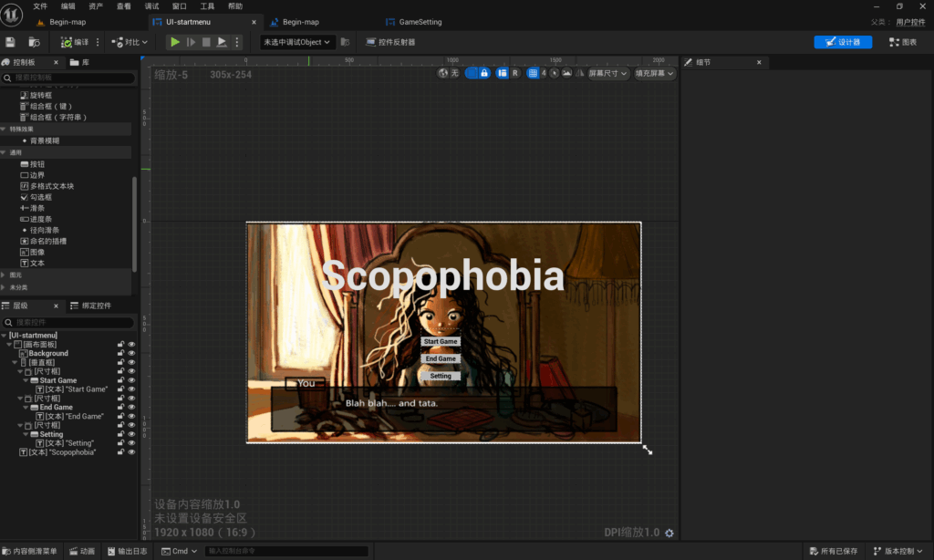Image resolution: width=934 pixels, height=560 pixels.
Task: Toggle the lock icon in viewport toolbar
Action: click(x=484, y=73)
